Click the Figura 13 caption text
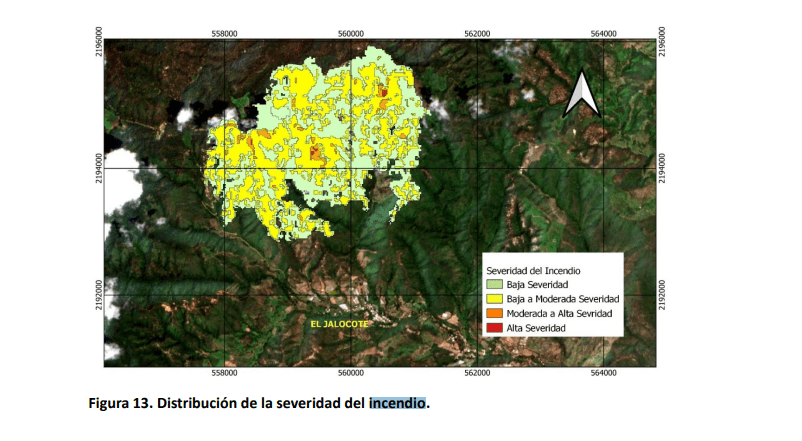The image size is (802, 441). pos(119,404)
